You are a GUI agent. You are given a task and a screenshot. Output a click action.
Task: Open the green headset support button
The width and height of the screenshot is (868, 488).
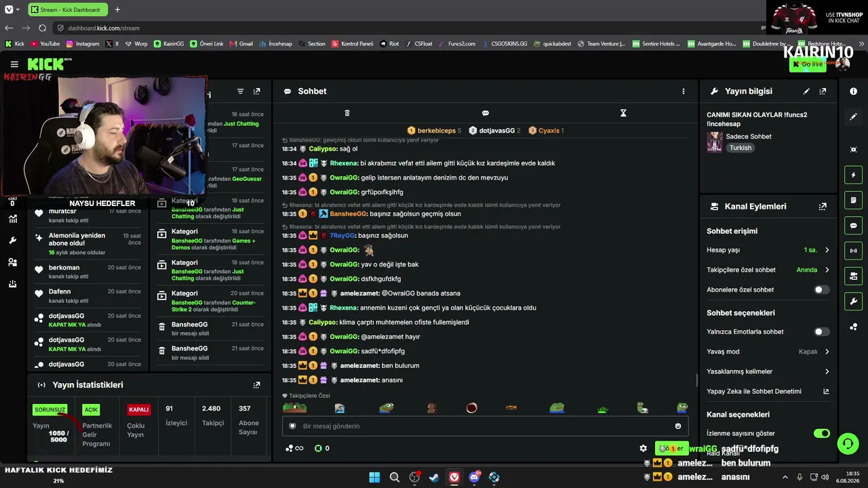(x=848, y=444)
